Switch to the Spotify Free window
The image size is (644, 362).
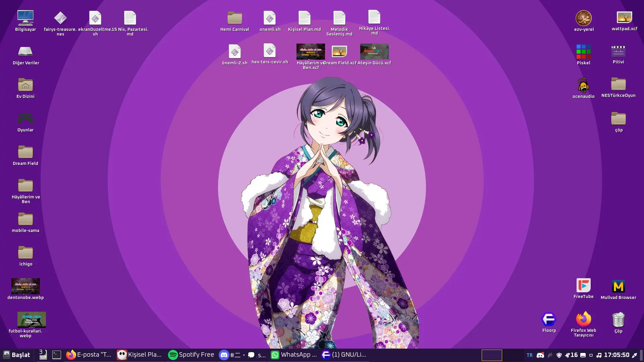coord(191,355)
